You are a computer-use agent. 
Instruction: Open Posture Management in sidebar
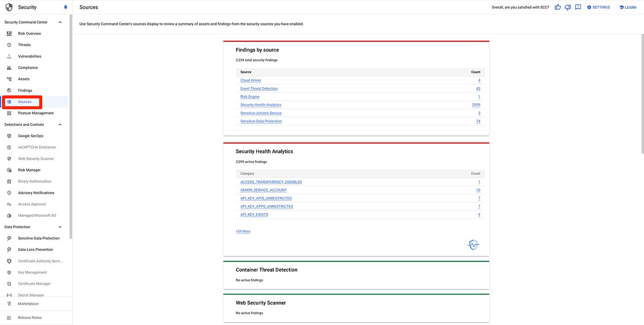(x=35, y=113)
